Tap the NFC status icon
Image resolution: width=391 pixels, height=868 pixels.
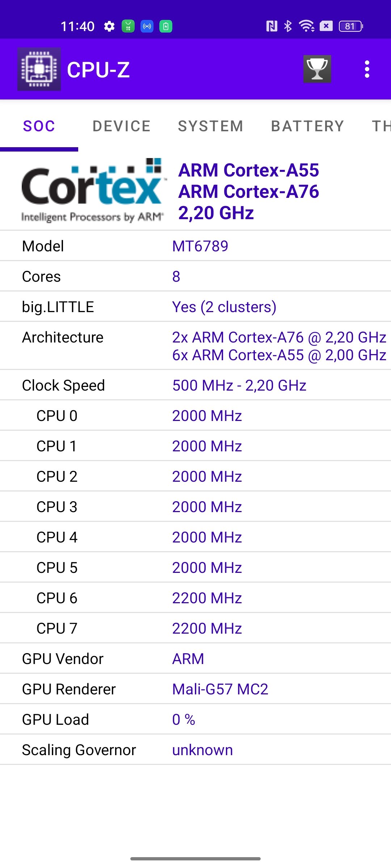(272, 26)
